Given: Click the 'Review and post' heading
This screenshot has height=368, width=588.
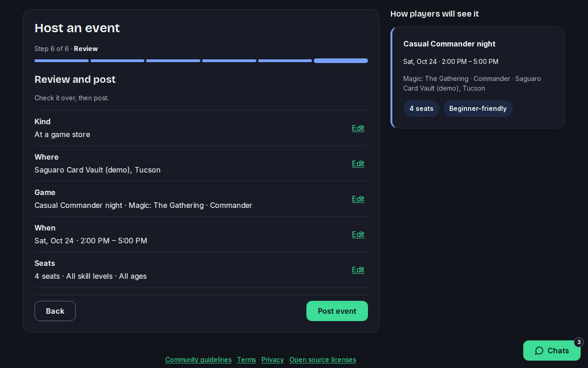Looking at the screenshot, I should coord(75,80).
